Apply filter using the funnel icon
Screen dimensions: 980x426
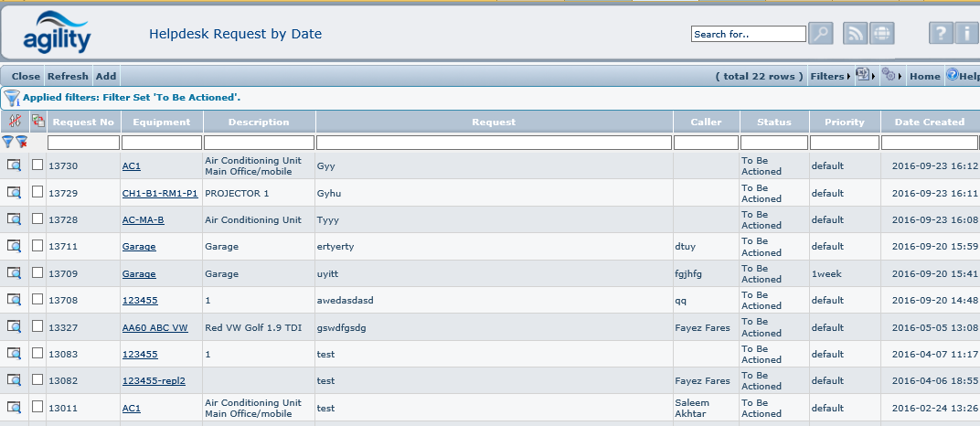(8, 143)
